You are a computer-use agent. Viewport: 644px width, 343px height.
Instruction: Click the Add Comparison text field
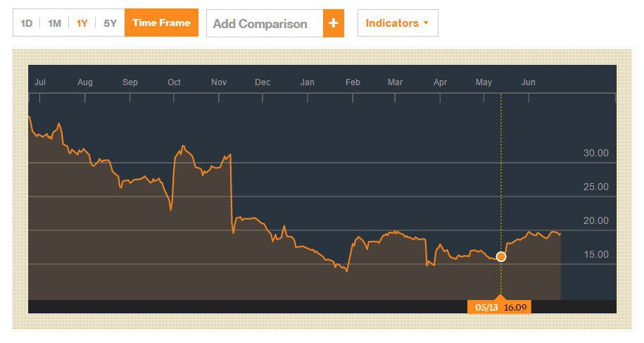(265, 24)
